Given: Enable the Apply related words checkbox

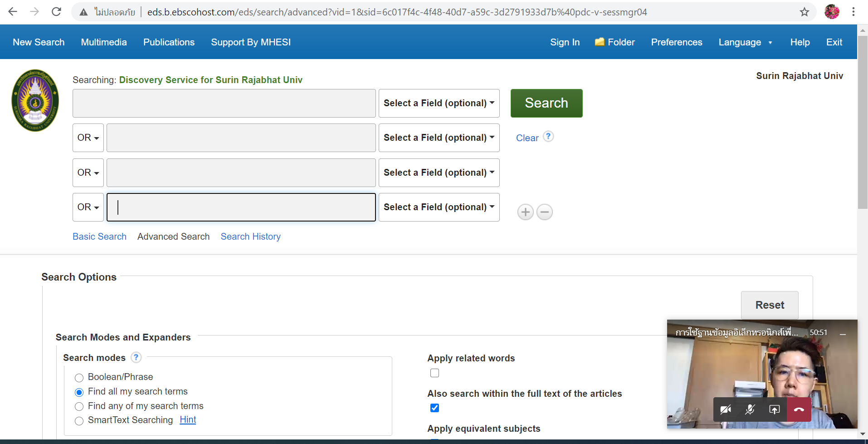Looking at the screenshot, I should click(x=434, y=373).
